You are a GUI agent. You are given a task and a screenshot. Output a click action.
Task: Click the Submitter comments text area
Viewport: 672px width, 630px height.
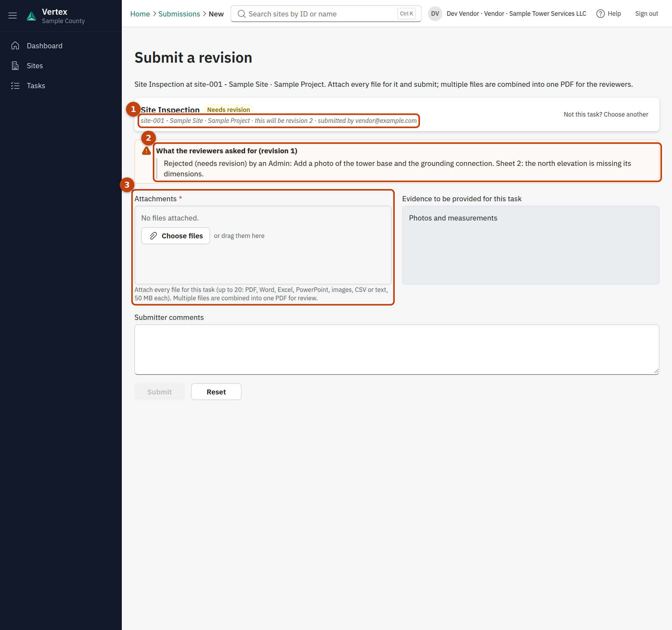coord(397,350)
